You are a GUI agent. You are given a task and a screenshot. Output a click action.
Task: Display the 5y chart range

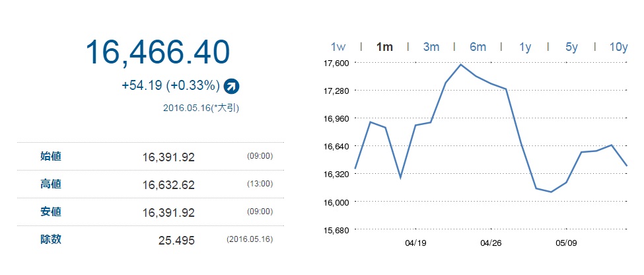[571, 47]
